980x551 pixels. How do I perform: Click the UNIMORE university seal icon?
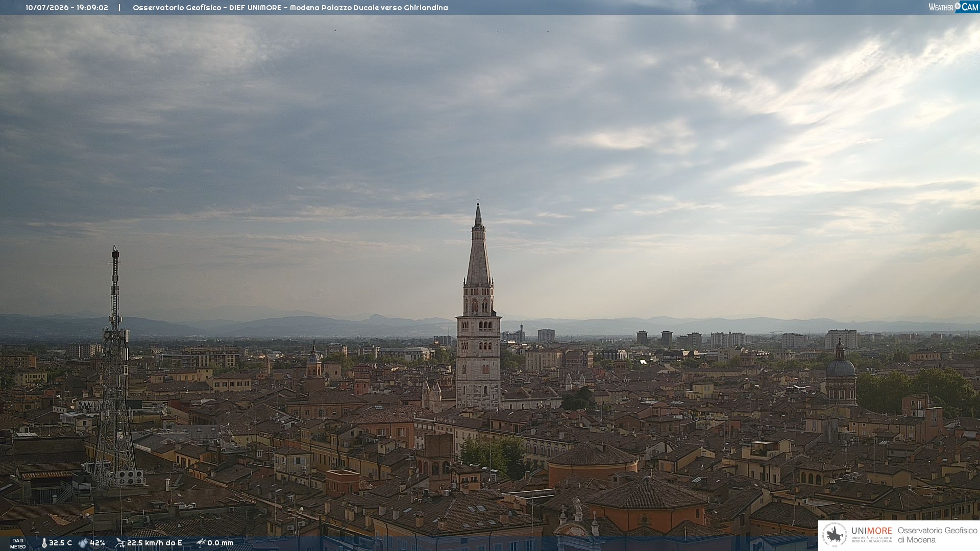pos(835,535)
